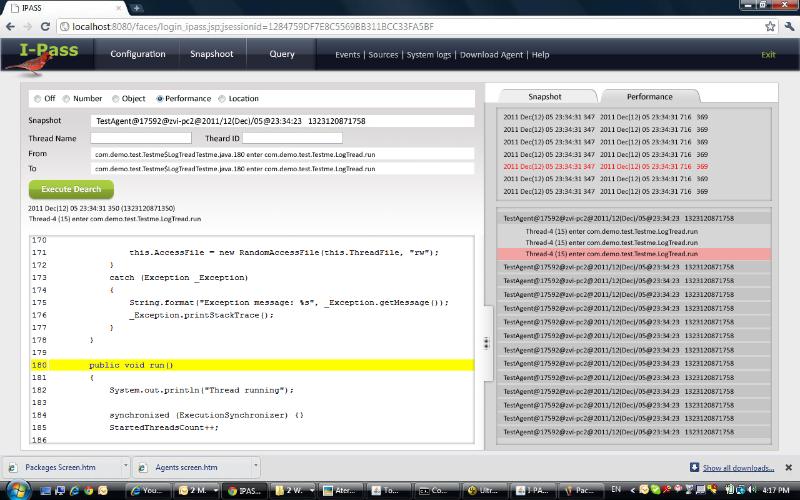This screenshot has width=800, height=500.
Task: Click the System logs link
Action: pos(429,55)
